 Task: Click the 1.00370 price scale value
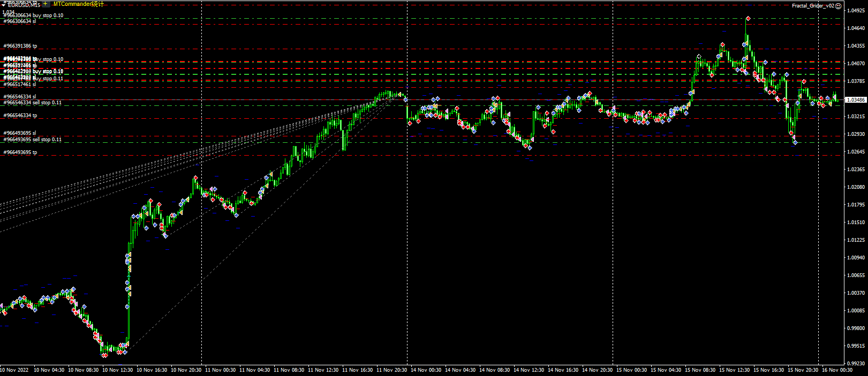856,293
